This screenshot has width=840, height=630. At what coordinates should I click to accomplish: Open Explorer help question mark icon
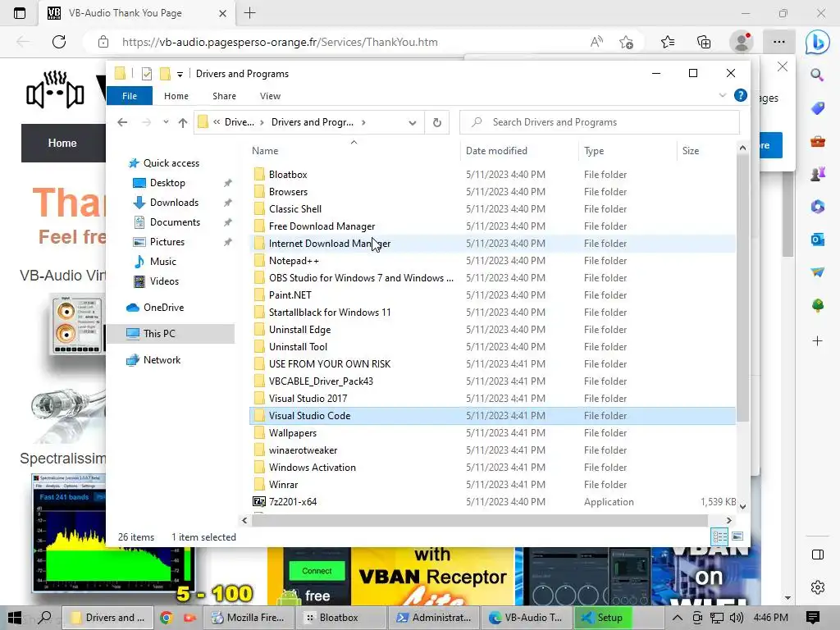point(741,95)
